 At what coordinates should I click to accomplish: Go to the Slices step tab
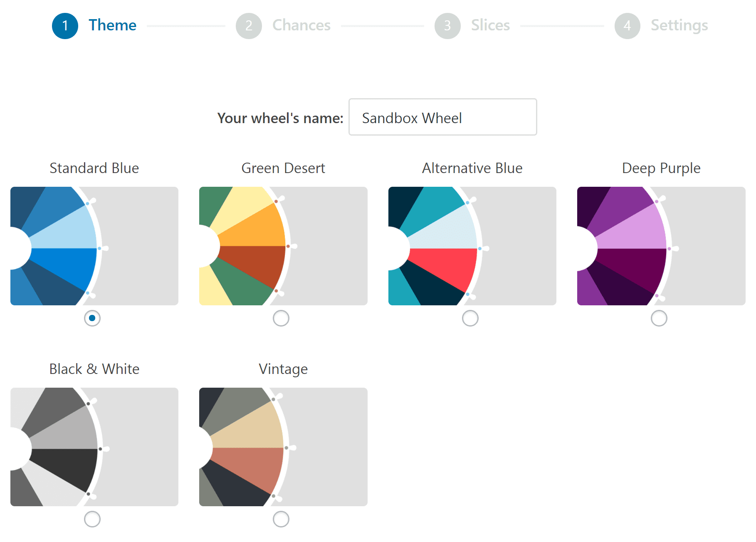click(490, 25)
